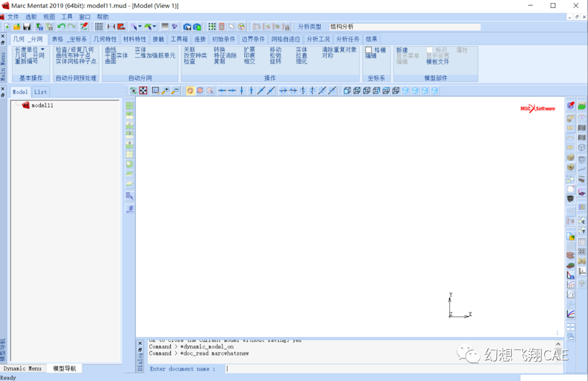Switch to the 分析任务 tab

(347, 39)
